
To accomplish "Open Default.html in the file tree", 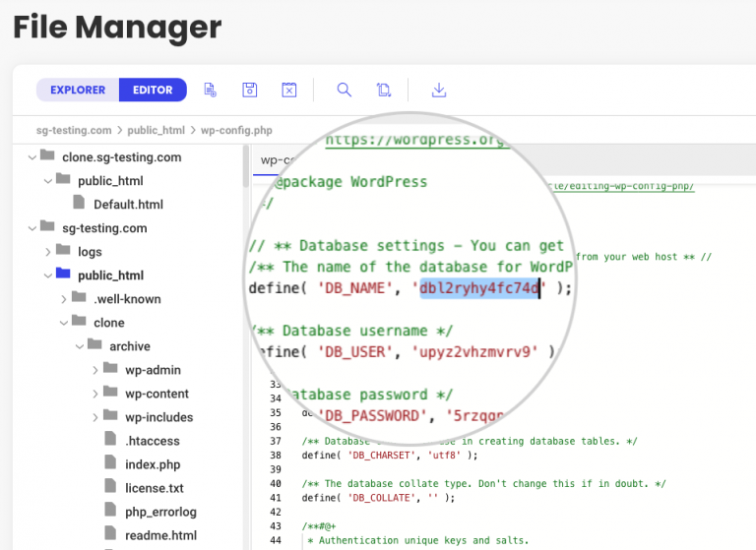I will point(128,205).
